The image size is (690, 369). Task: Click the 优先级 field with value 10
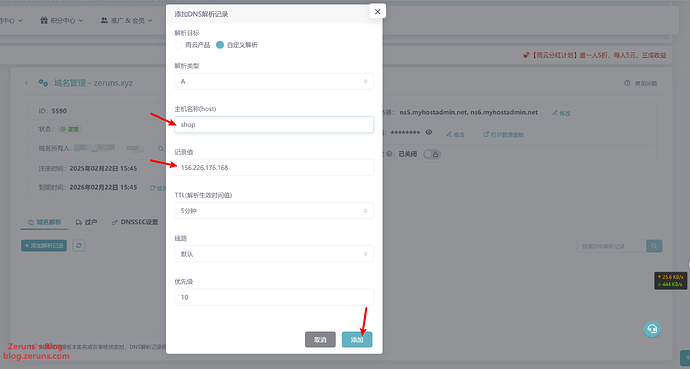[x=274, y=297]
